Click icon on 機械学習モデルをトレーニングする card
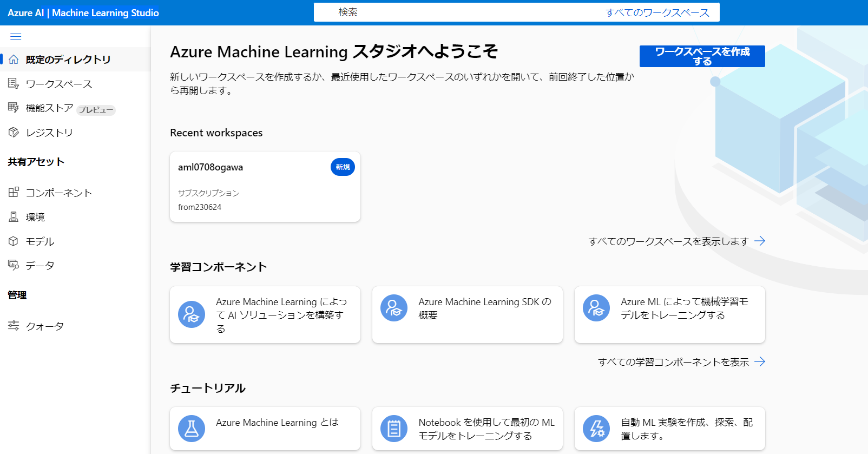The width and height of the screenshot is (868, 454). coord(596,308)
